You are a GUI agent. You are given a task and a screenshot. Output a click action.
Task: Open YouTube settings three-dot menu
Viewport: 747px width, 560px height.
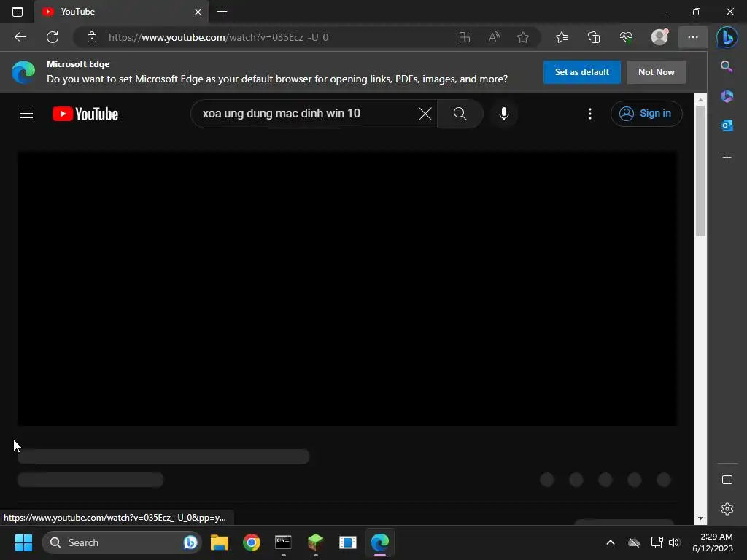tap(589, 113)
